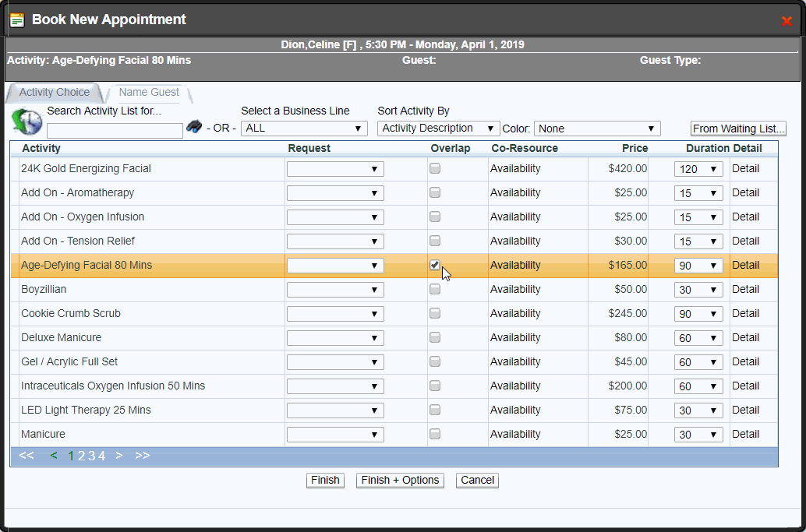Switch to the Activity Choice tab
The image size is (806, 532).
[x=55, y=93]
